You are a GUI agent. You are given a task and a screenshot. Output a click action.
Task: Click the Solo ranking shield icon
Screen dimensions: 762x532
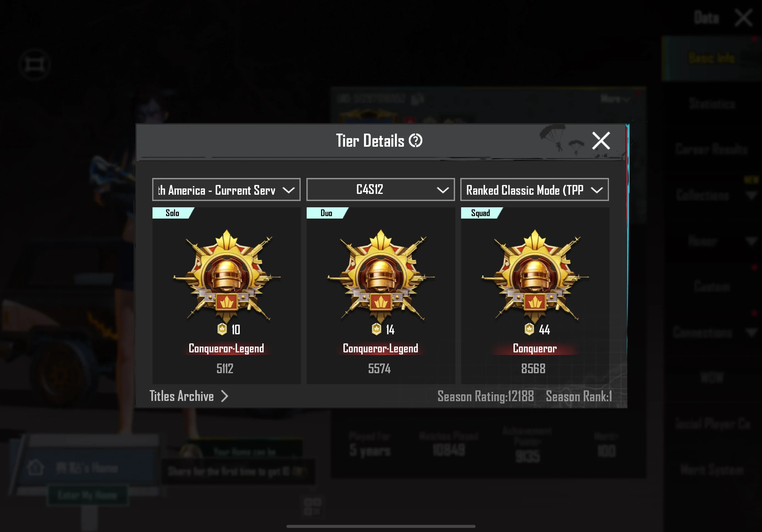[222, 329]
